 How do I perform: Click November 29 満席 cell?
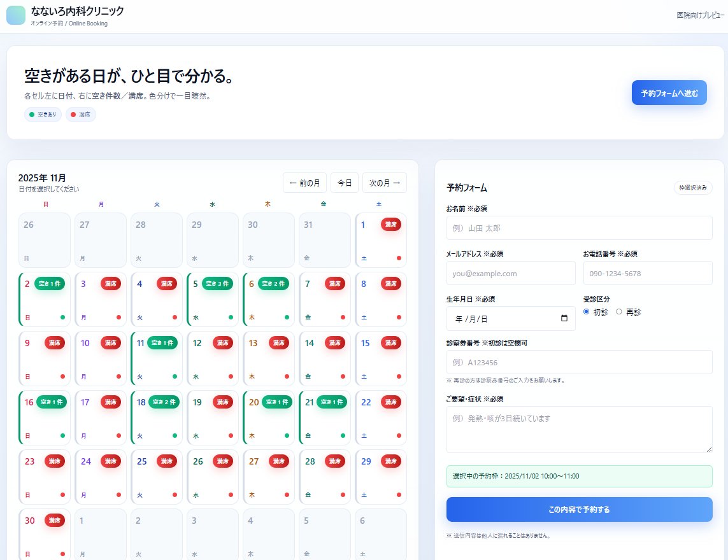point(381,477)
